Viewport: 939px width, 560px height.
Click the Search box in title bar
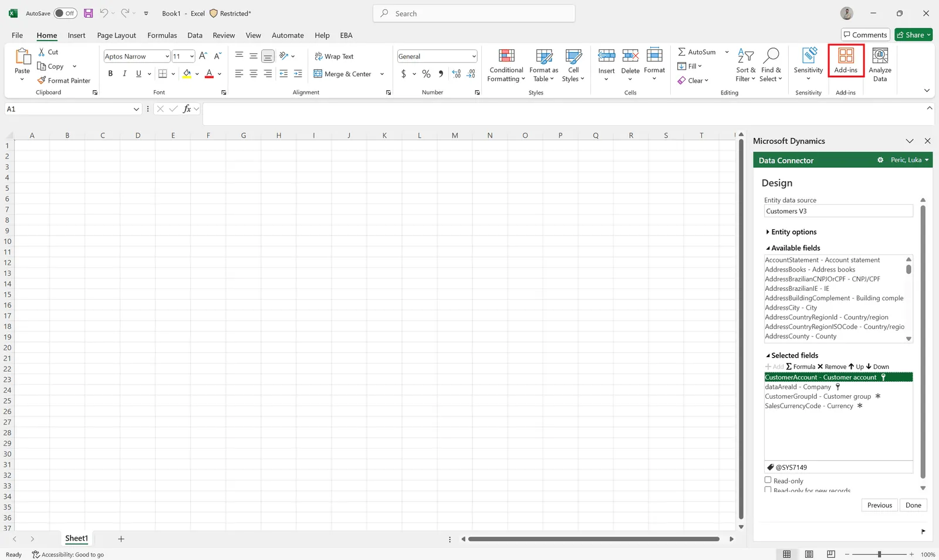[x=474, y=13]
